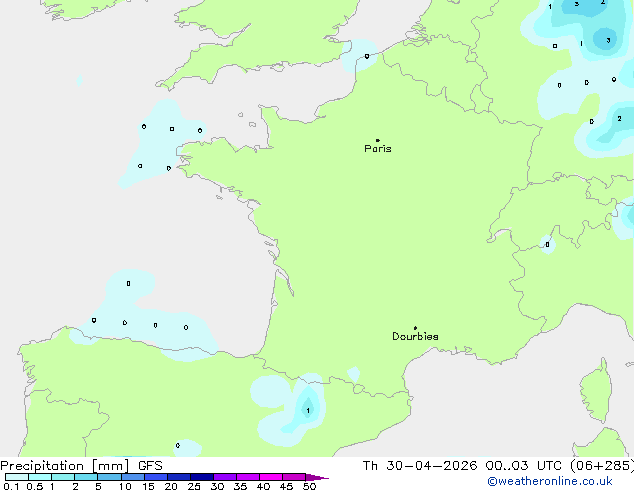The width and height of the screenshot is (634, 490).
Task: Pick the 5–10 mm legend swatch
Action: click(x=109, y=477)
